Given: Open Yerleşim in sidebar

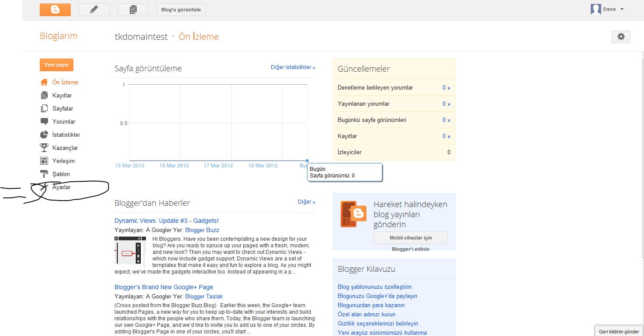Looking at the screenshot, I should pyautogui.click(x=63, y=161).
